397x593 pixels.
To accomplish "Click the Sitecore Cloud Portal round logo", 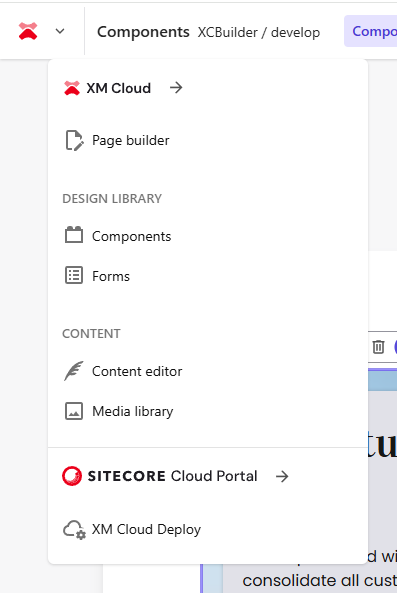I will pyautogui.click(x=72, y=476).
